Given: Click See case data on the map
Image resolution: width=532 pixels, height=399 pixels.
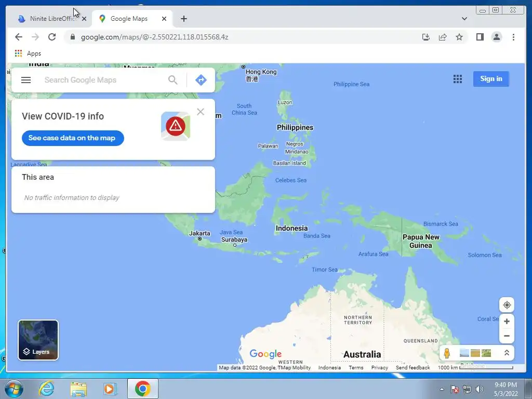Looking at the screenshot, I should (x=73, y=138).
